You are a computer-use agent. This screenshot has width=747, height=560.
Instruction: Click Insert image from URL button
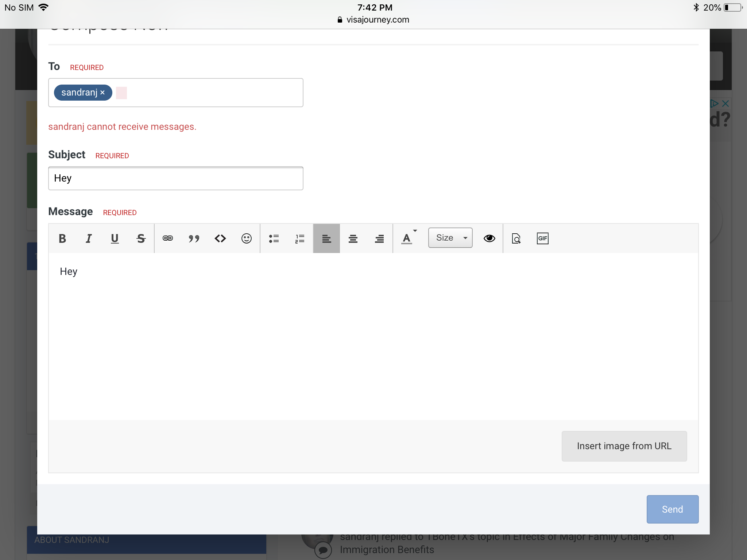coord(624,446)
